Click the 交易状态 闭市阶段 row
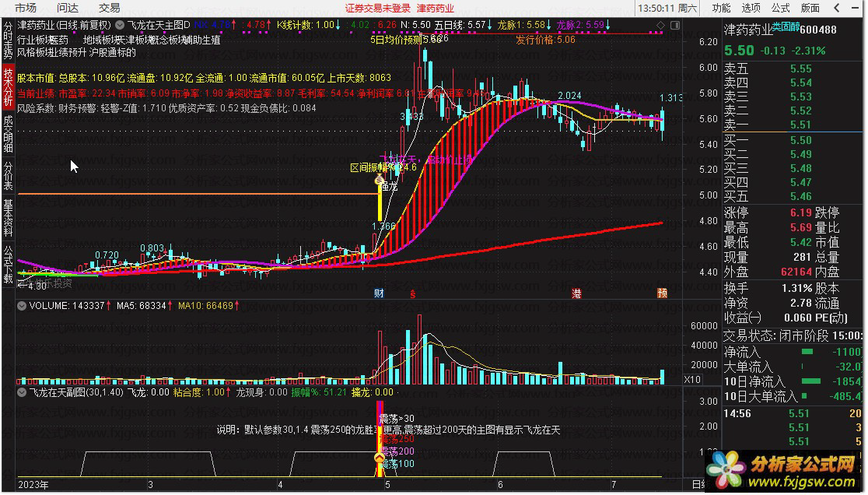This screenshot has width=868, height=495. coord(793,335)
